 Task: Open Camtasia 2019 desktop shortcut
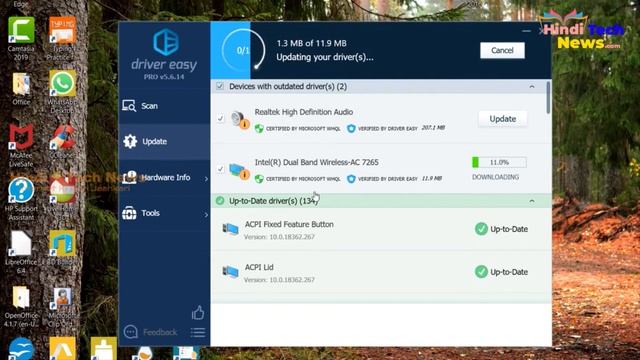pyautogui.click(x=21, y=39)
